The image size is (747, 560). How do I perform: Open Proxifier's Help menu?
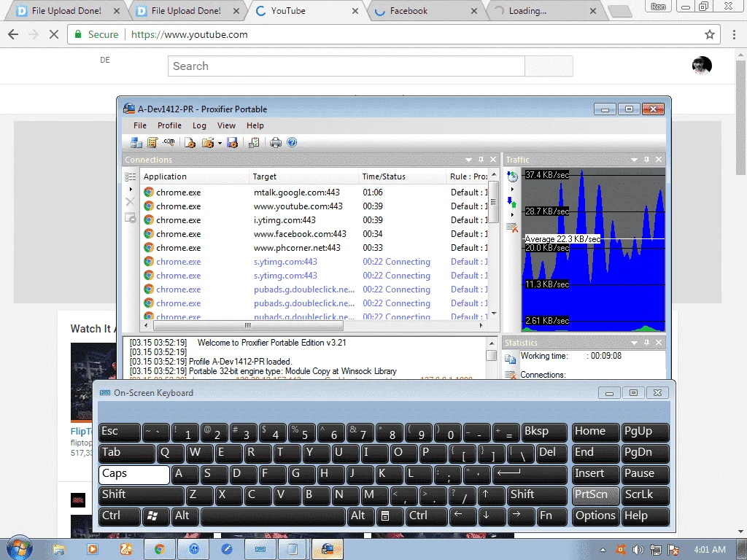pyautogui.click(x=255, y=125)
